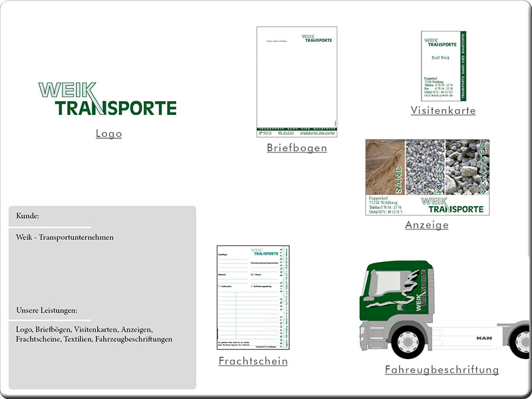Click the large WEIK Transporte logo image
Screen dimensions: 532x399
click(108, 99)
